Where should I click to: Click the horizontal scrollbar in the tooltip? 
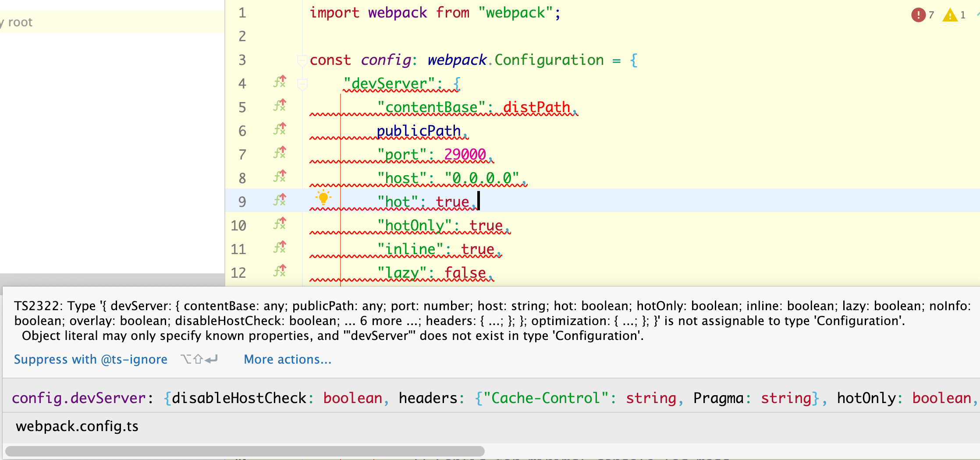[x=245, y=451]
